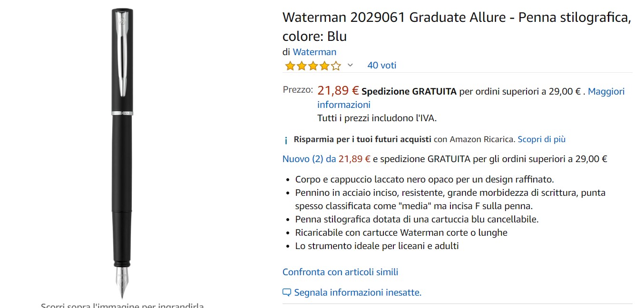The height and width of the screenshot is (308, 644).
Task: Click the Tutti i prezzi includono l'IVA note
Action: tap(377, 117)
